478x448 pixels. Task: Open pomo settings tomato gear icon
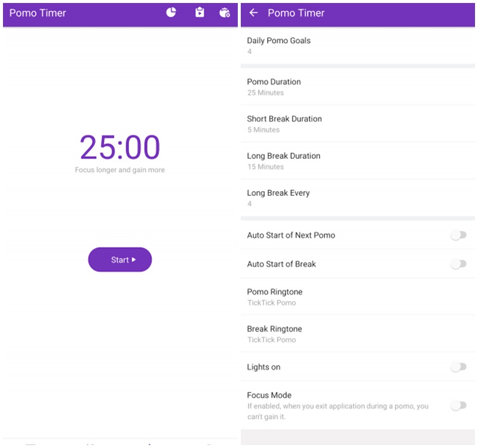225,13
